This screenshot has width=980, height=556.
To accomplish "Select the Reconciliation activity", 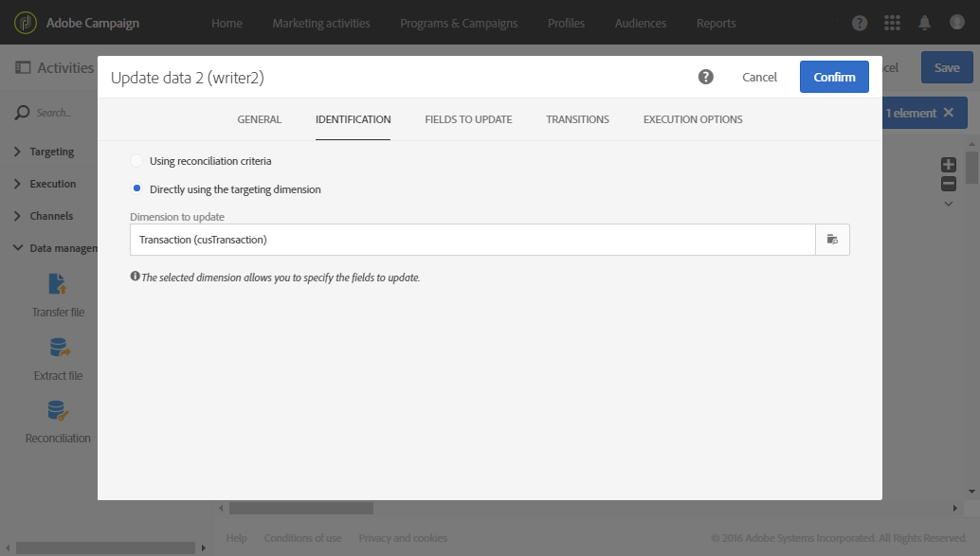I will pos(58,422).
